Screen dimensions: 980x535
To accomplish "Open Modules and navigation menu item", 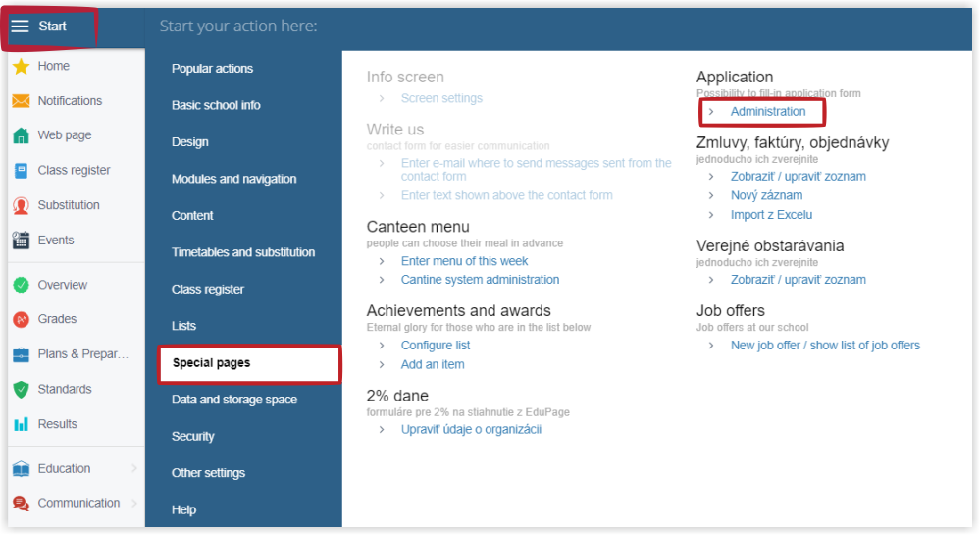I will coord(233,179).
